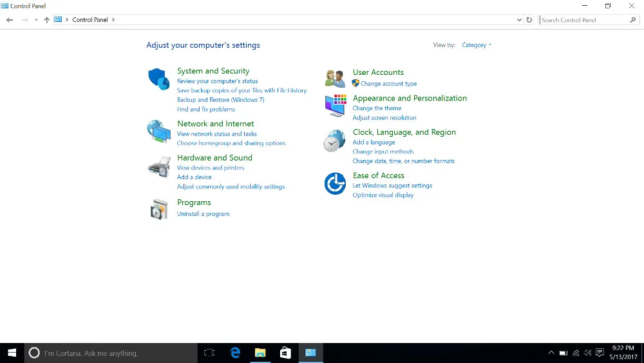Click Change the theme
This screenshot has height=363, width=644.
(x=377, y=108)
